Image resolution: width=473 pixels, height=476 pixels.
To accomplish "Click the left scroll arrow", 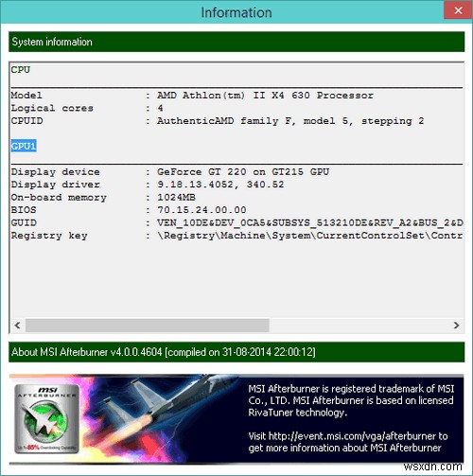I will coord(18,325).
